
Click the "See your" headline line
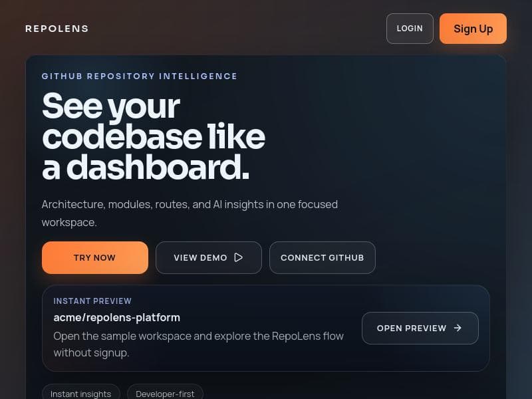(110, 106)
